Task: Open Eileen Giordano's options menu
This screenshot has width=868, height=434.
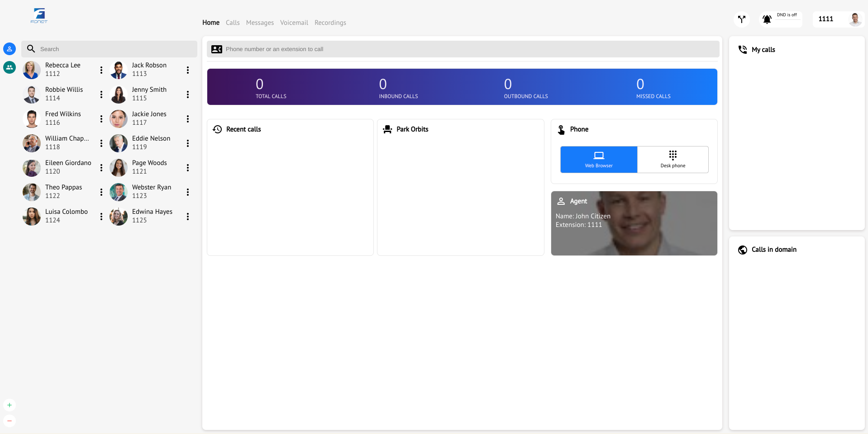Action: [101, 168]
